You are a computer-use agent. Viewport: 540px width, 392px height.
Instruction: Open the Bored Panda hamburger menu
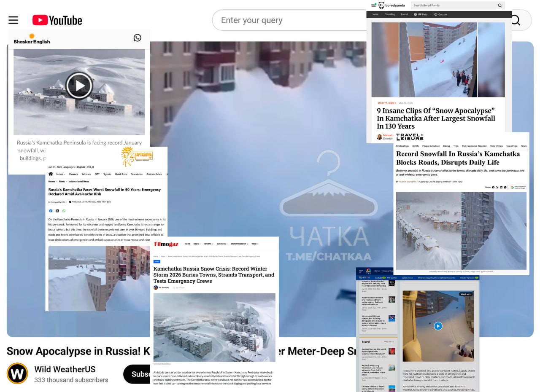(x=373, y=5)
